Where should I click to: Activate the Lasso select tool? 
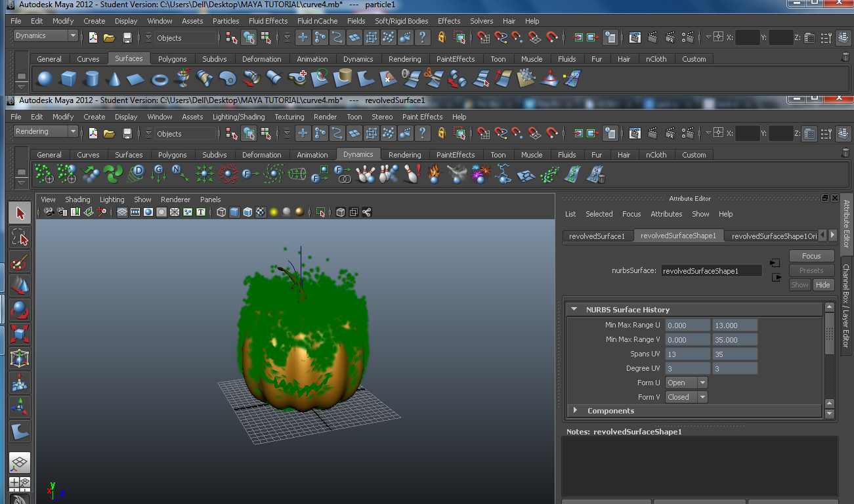coord(20,238)
